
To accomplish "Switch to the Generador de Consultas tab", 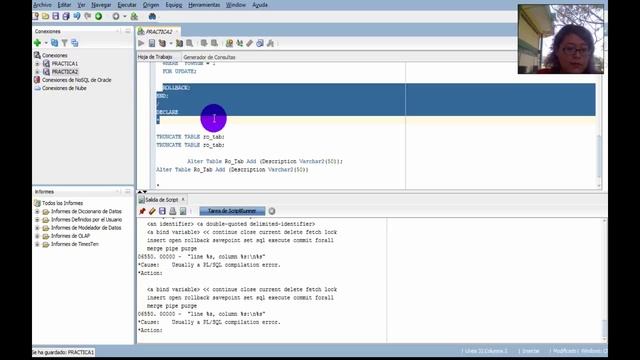I will click(x=209, y=57).
